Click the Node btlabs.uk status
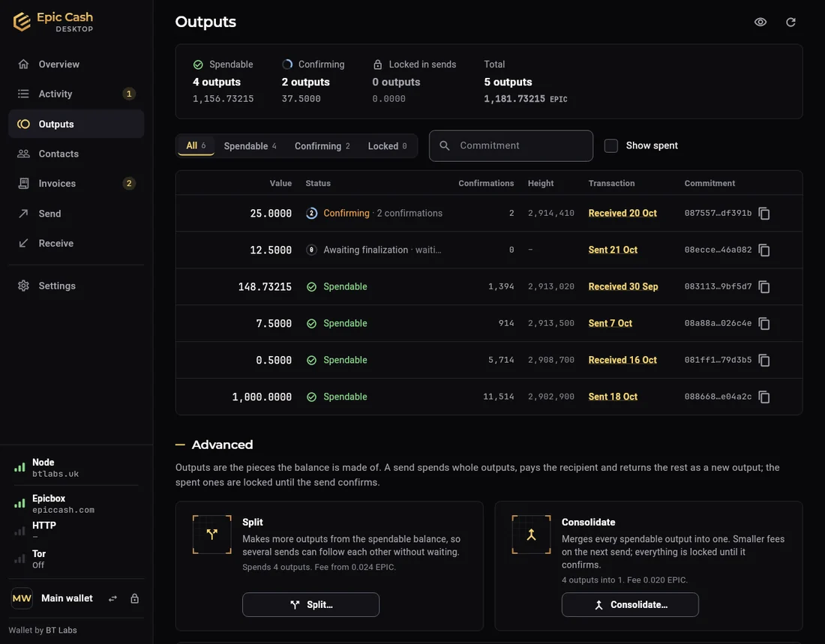Image resolution: width=825 pixels, height=644 pixels. point(76,468)
